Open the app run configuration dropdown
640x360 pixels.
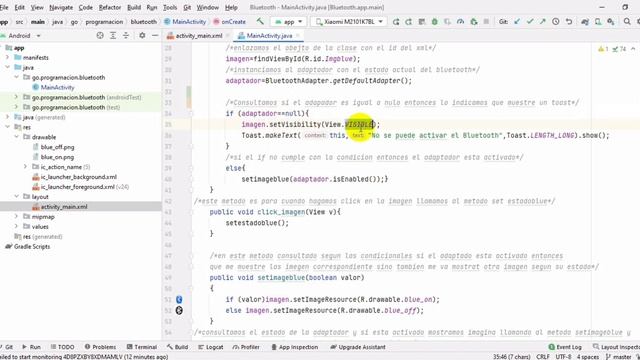click(x=289, y=22)
